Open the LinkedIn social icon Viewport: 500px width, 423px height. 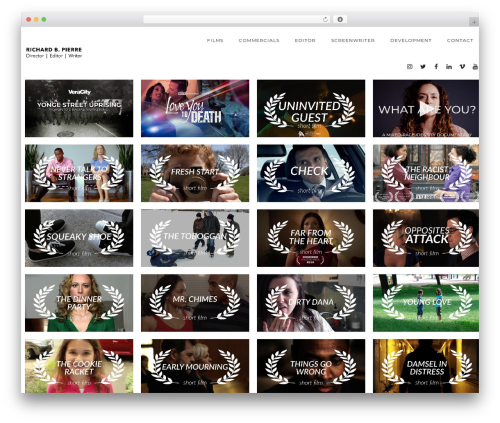449,67
